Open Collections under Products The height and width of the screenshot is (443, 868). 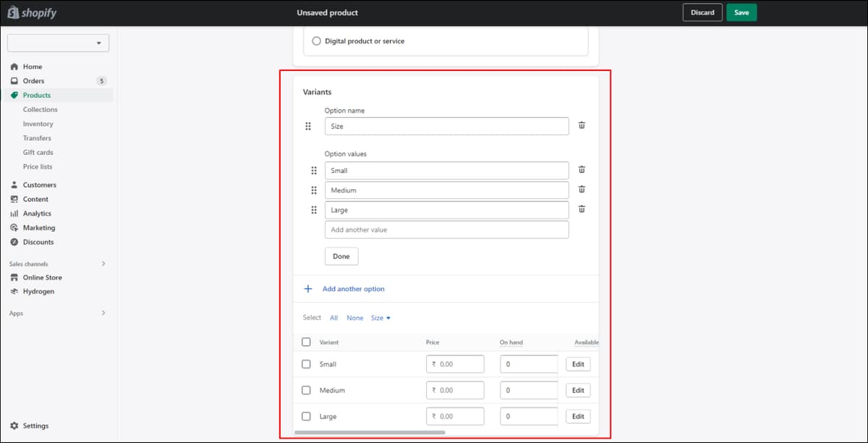point(40,109)
